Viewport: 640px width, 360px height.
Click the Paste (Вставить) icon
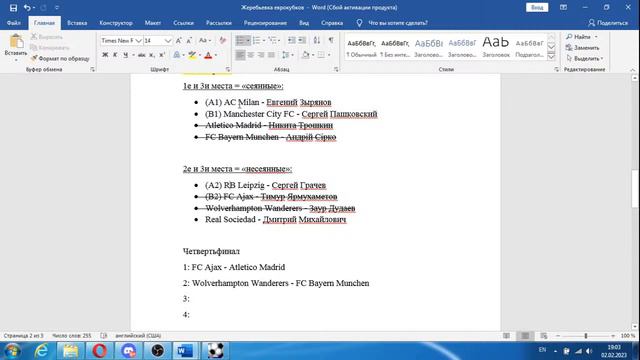(x=16, y=42)
